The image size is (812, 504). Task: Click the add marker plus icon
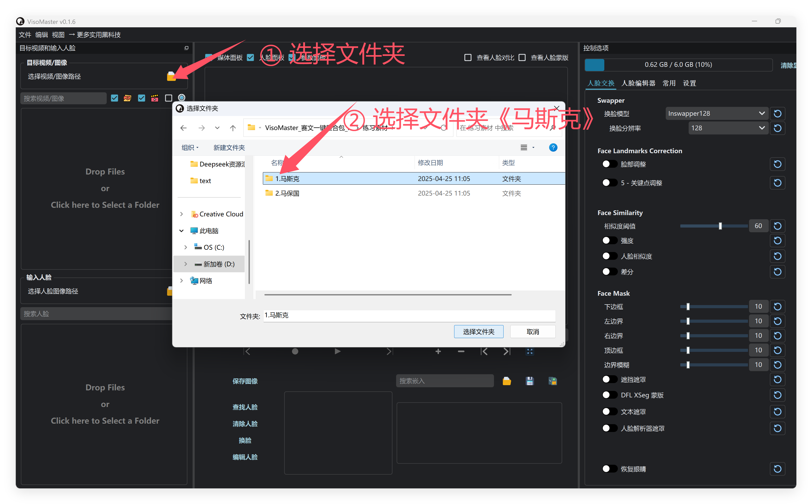click(438, 351)
